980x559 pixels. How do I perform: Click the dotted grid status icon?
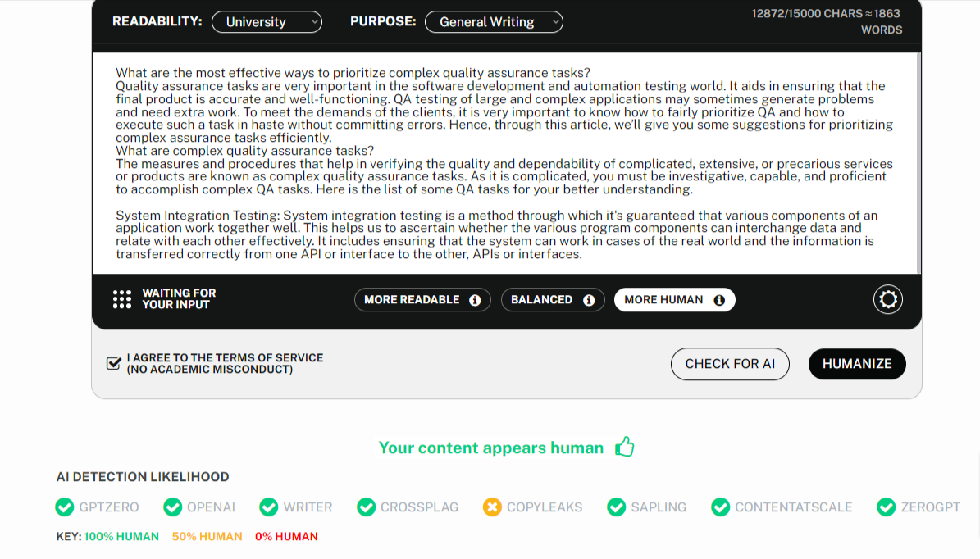122,299
